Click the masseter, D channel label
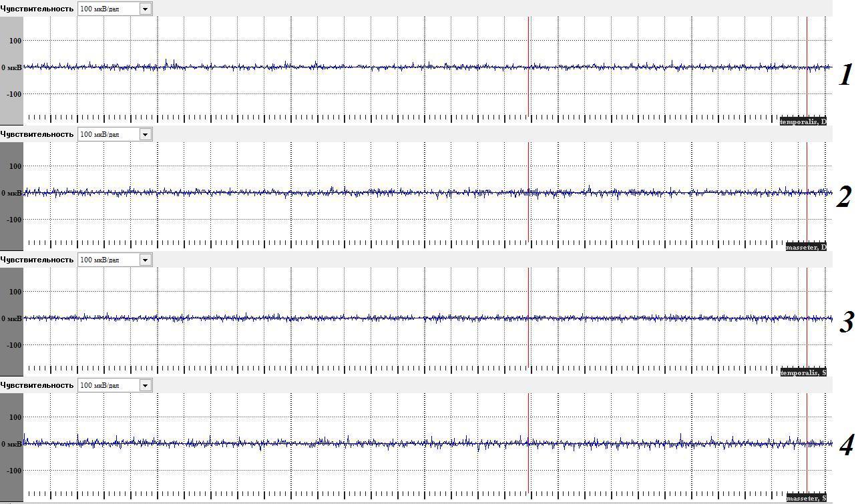Viewport: 858px width, 504px height. (x=806, y=247)
